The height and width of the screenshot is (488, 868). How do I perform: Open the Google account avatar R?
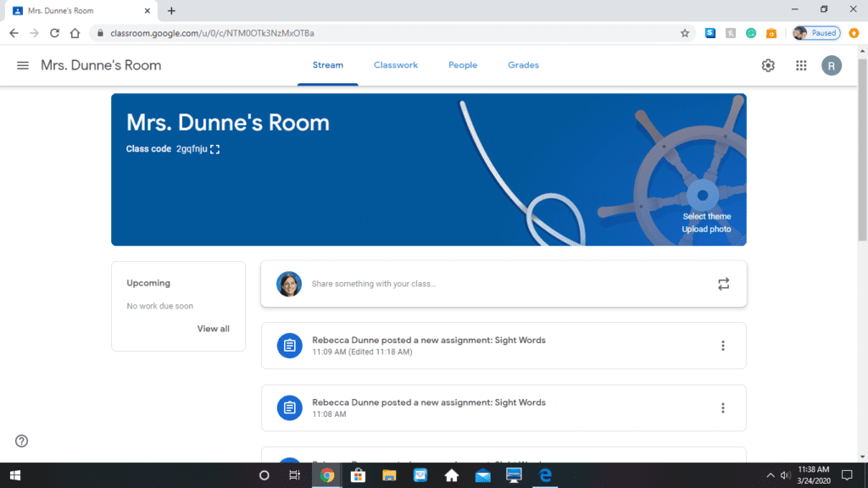tap(832, 65)
